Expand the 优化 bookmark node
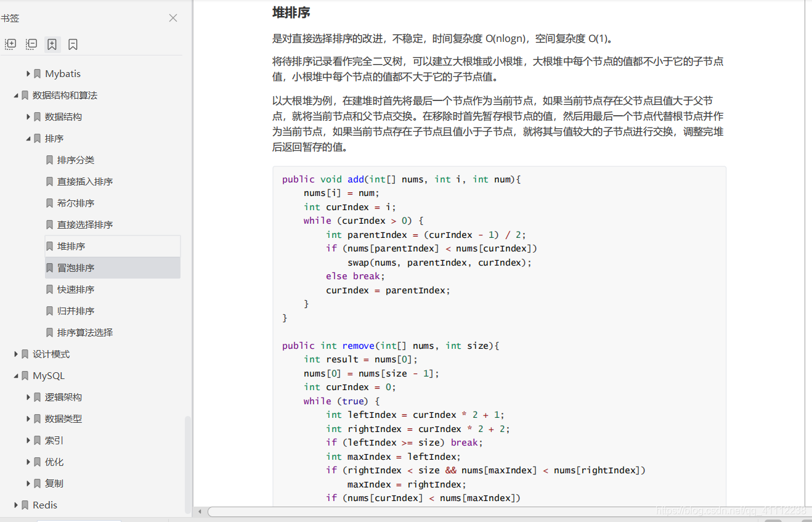Image resolution: width=812 pixels, height=522 pixels. pyautogui.click(x=28, y=462)
